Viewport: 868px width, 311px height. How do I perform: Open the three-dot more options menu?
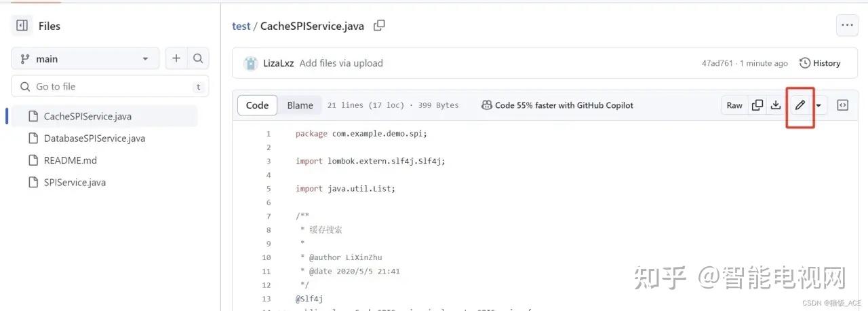pos(846,26)
